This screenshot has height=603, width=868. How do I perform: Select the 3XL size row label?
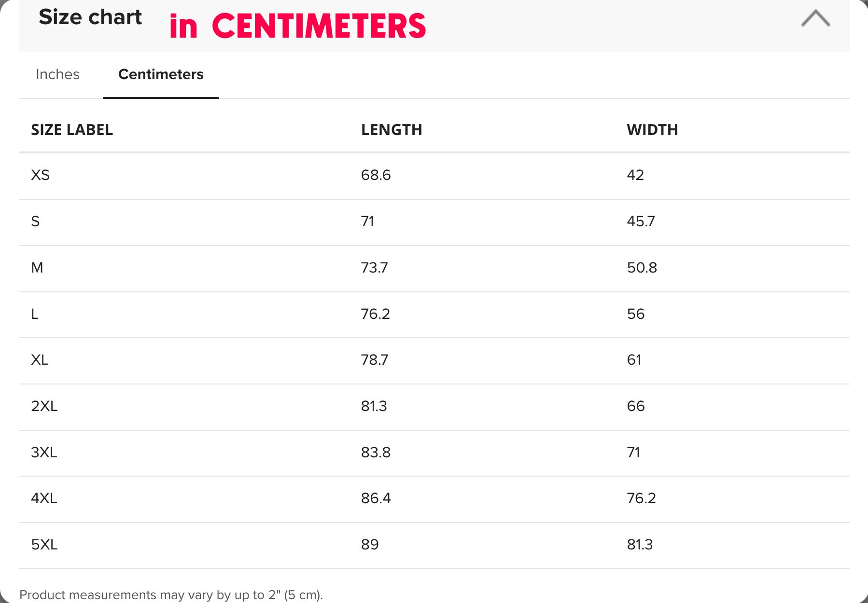point(44,452)
